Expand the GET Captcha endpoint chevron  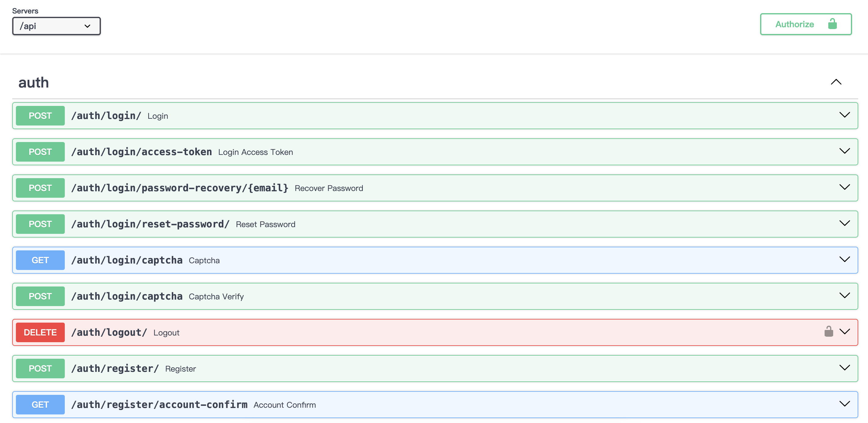844,259
